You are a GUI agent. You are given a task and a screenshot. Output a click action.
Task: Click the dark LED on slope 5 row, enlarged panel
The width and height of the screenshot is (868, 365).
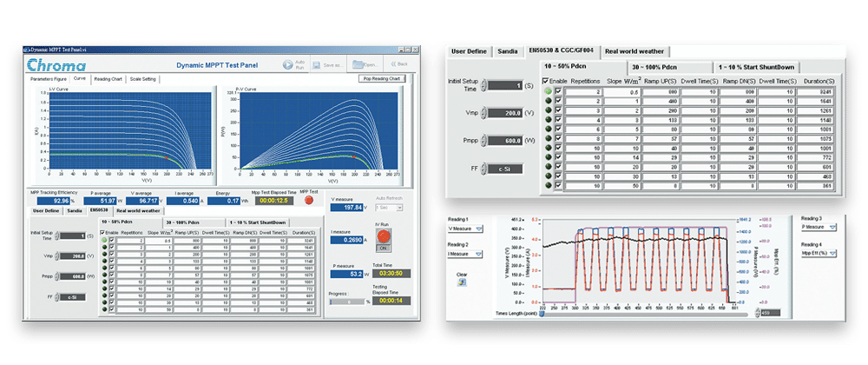tap(549, 129)
